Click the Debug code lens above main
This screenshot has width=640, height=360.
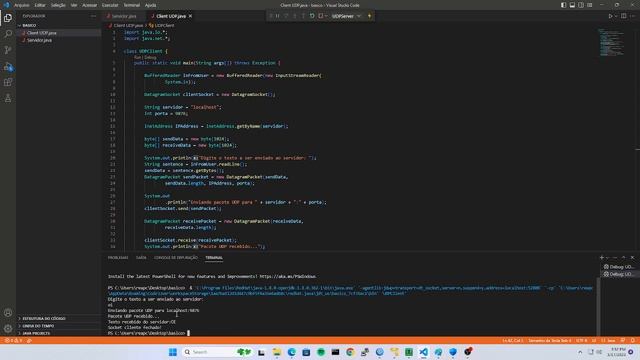(150, 57)
